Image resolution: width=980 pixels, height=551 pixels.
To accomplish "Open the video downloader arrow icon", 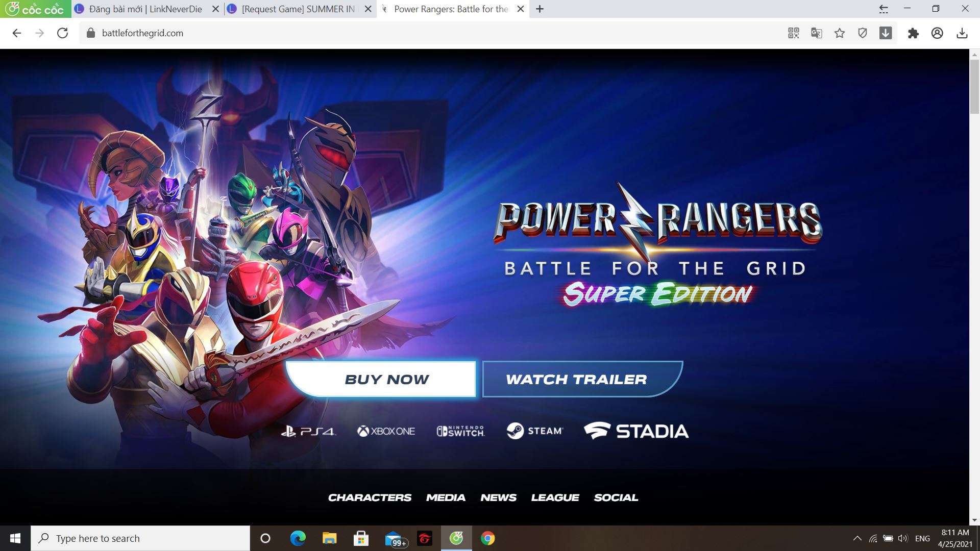I will click(886, 33).
